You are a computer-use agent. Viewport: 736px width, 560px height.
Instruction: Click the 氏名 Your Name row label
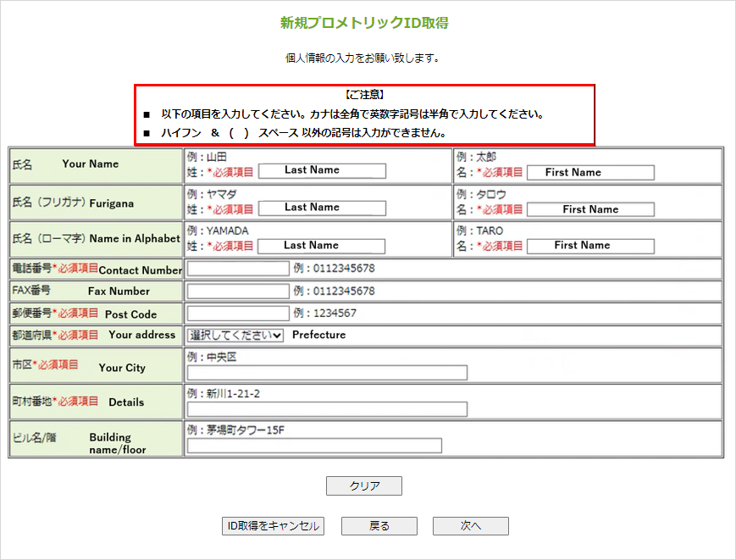(65, 164)
